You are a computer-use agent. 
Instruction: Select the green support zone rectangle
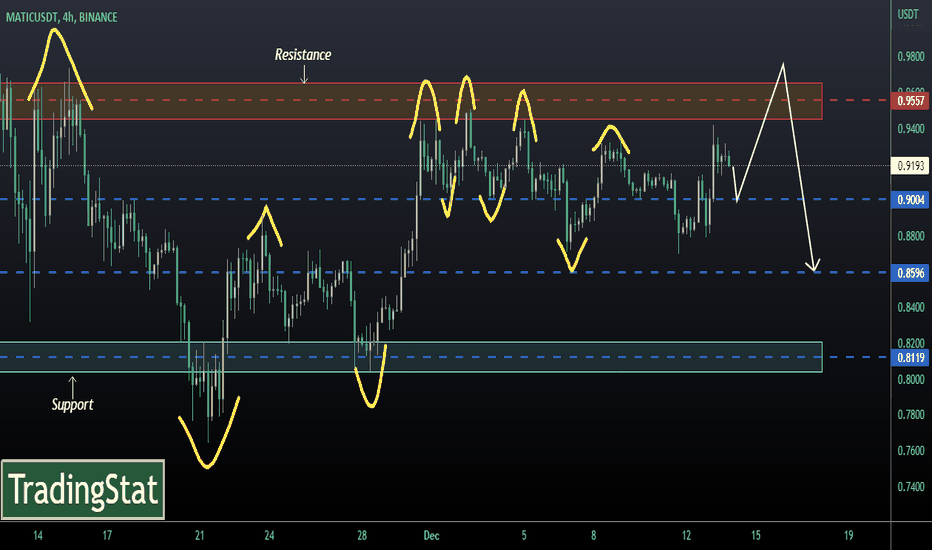(411, 357)
